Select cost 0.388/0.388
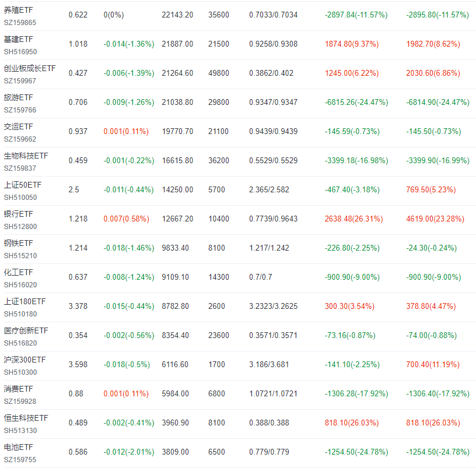 269,422
